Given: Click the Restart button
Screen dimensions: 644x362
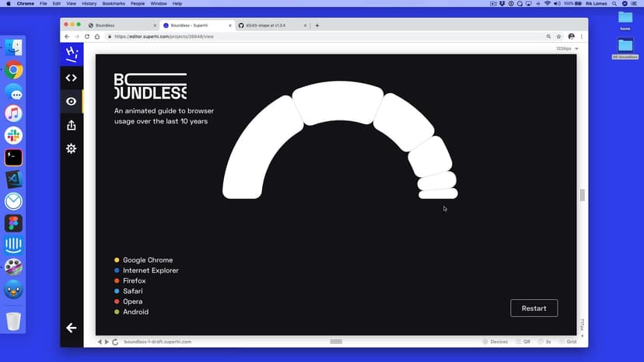Looking at the screenshot, I should pyautogui.click(x=534, y=308).
